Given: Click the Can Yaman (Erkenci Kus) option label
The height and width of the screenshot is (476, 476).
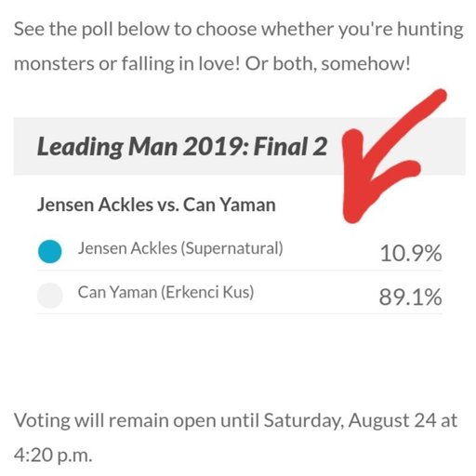Looking at the screenshot, I should click(165, 292).
